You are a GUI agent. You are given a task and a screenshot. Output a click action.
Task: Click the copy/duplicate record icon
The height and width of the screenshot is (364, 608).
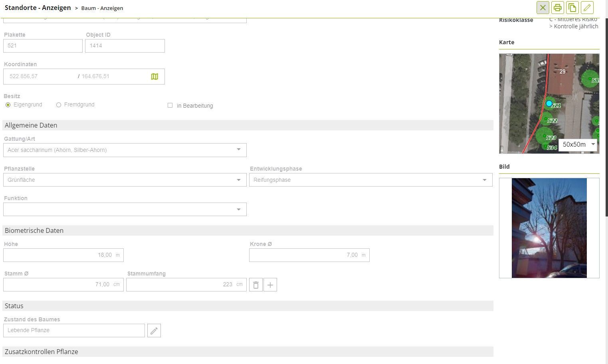pyautogui.click(x=572, y=8)
